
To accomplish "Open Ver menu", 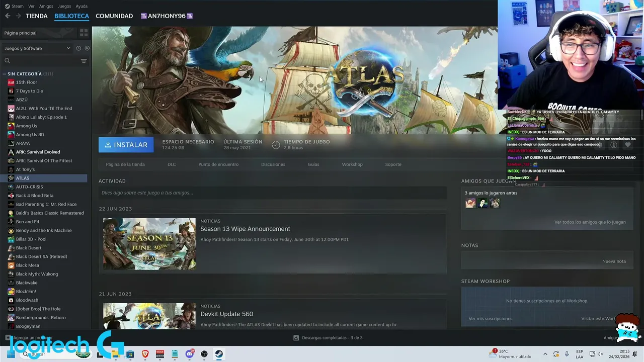I will point(31,6).
